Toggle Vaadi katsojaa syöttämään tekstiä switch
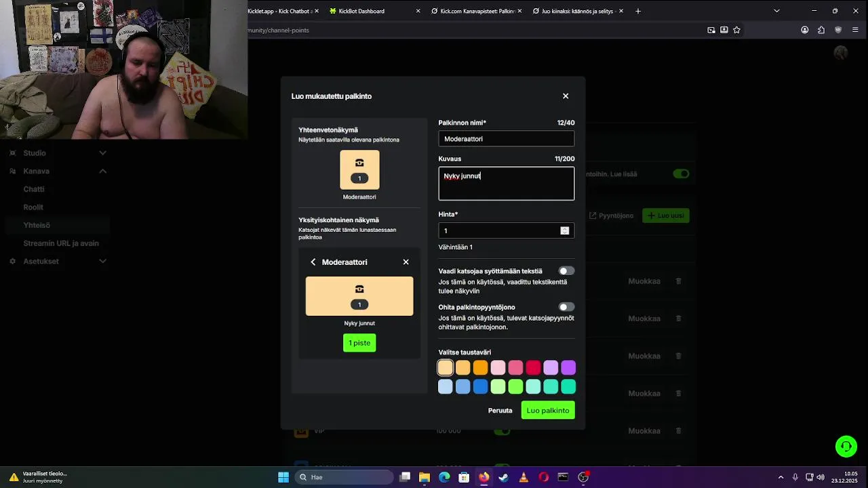868x488 pixels. pyautogui.click(x=566, y=271)
